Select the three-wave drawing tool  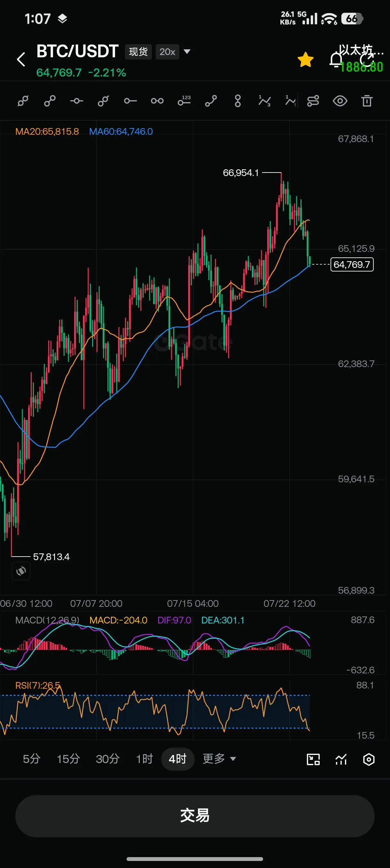[264, 101]
